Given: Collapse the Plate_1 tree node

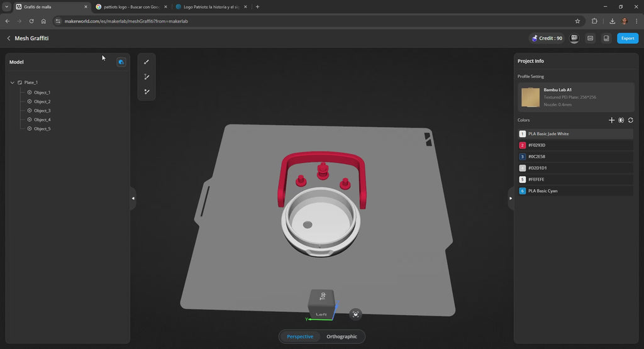Looking at the screenshot, I should click(13, 82).
